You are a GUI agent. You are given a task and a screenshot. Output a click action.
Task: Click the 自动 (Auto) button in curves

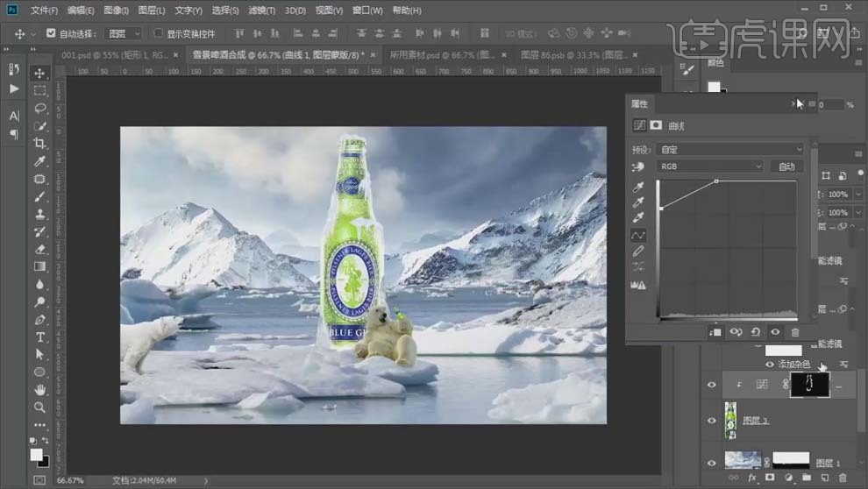(786, 167)
